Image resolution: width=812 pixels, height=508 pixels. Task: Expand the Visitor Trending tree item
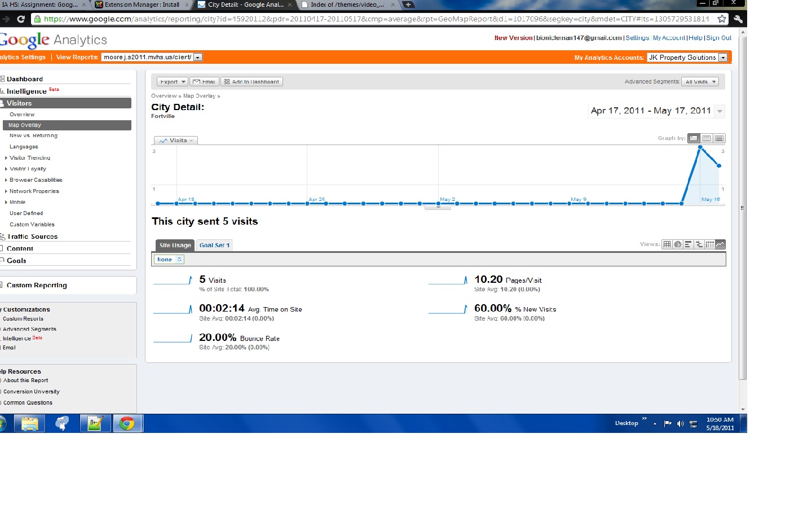[6, 158]
